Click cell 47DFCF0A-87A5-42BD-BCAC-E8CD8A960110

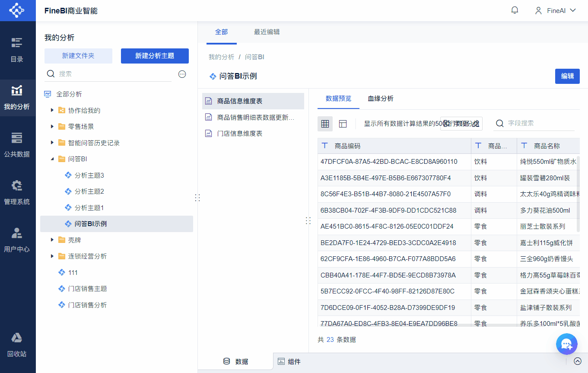click(x=394, y=162)
